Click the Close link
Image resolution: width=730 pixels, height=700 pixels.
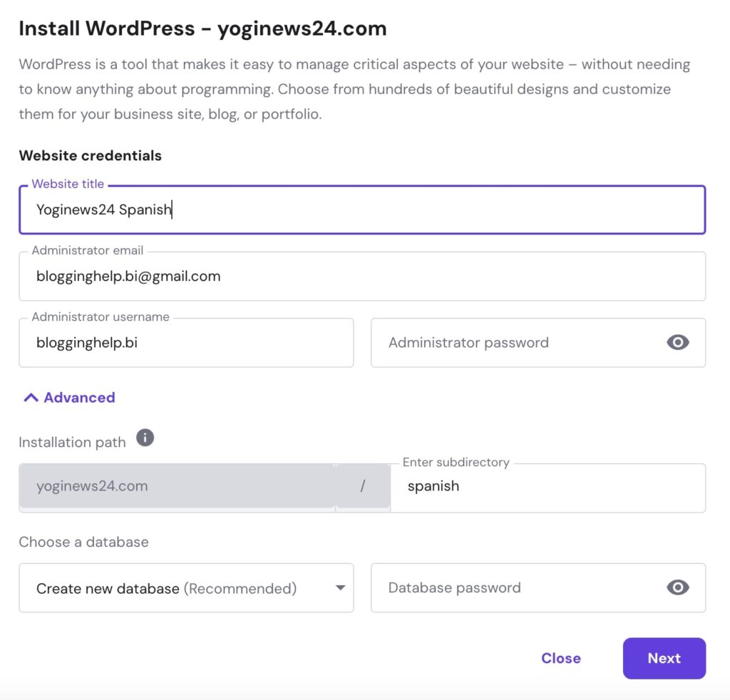[561, 659]
